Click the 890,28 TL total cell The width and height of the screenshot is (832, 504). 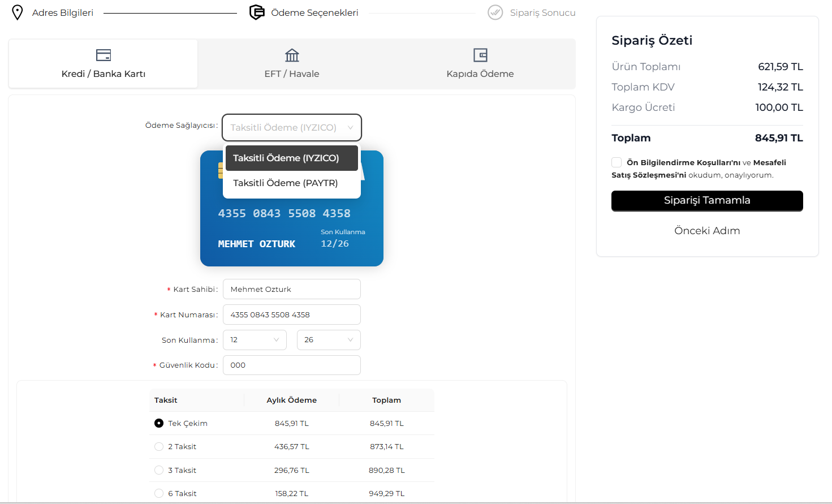point(387,470)
